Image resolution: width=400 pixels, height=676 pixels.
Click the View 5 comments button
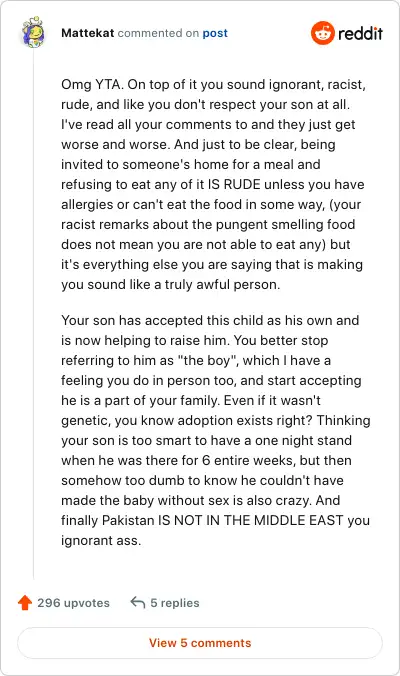(200, 643)
